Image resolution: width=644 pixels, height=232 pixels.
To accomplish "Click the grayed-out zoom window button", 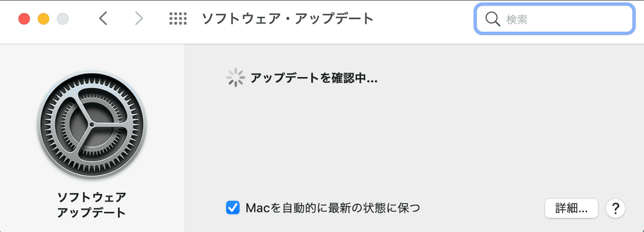I will pos(62,19).
